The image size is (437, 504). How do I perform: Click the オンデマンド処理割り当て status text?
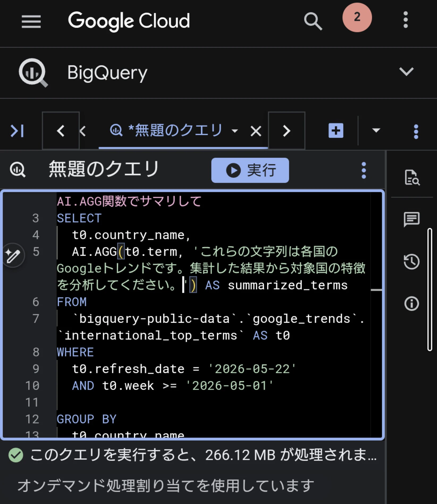click(x=166, y=486)
